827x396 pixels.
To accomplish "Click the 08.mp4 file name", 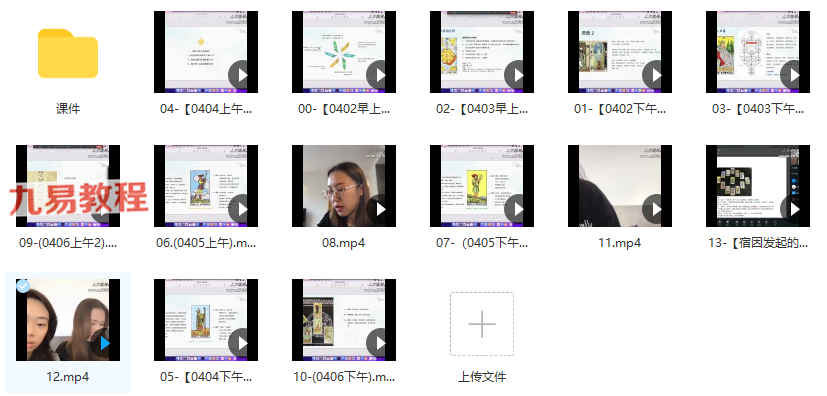I will (344, 243).
